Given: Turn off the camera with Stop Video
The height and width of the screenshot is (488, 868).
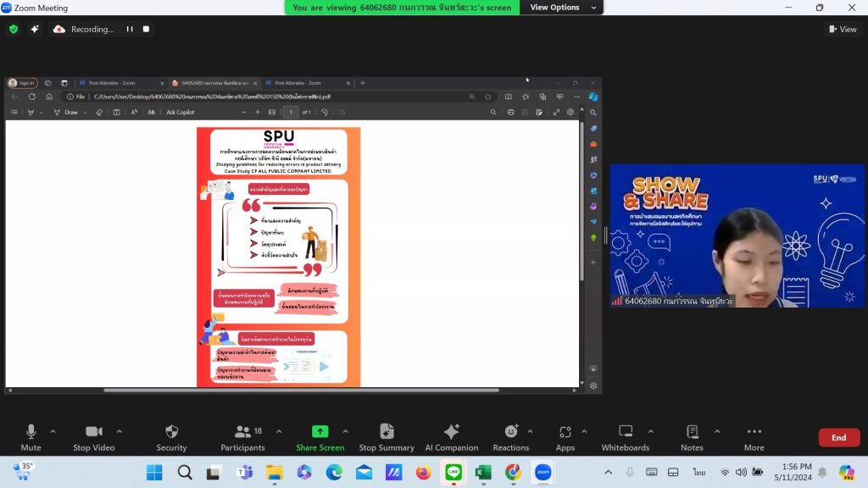Looking at the screenshot, I should point(94,438).
